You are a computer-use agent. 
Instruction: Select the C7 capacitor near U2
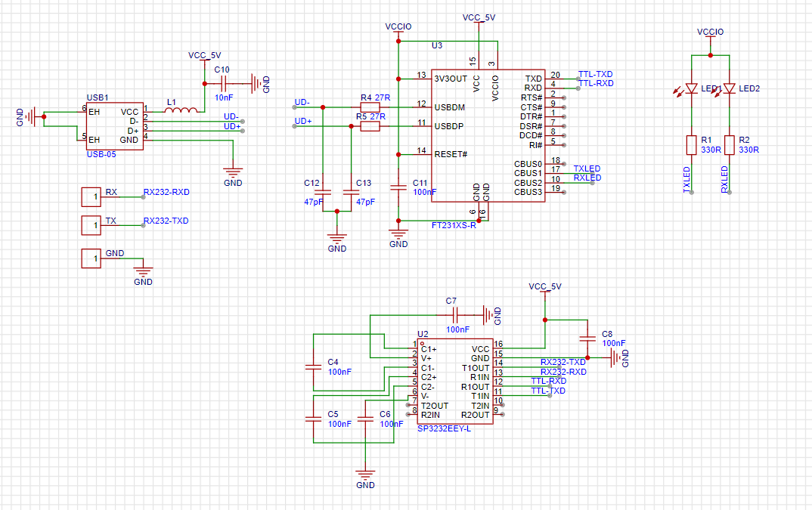click(x=455, y=314)
